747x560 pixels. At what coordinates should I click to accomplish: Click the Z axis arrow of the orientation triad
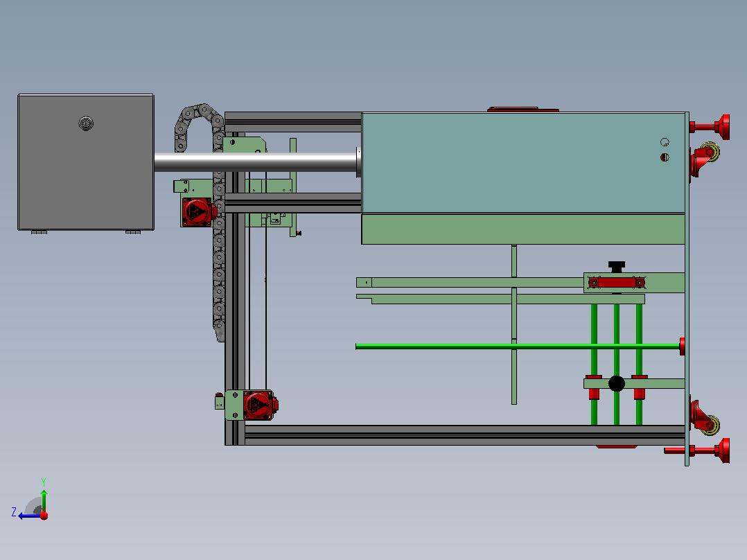coord(30,516)
